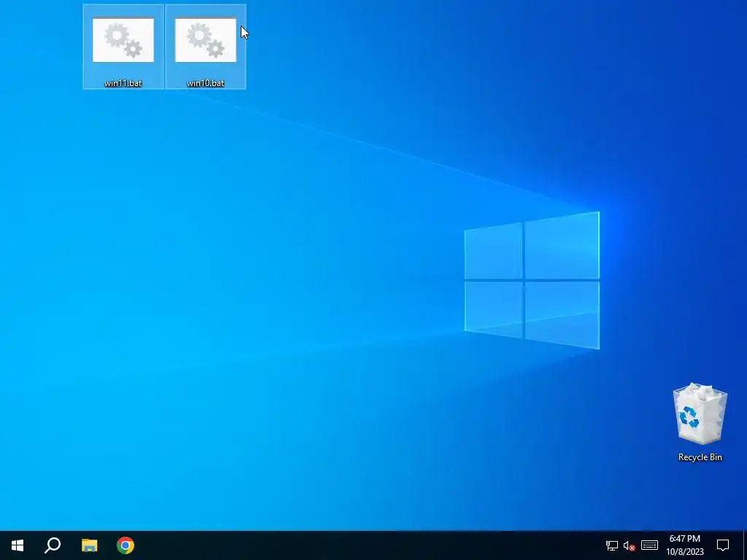Image resolution: width=747 pixels, height=560 pixels.
Task: Open the touch keyboard tray icon
Action: coord(649,545)
